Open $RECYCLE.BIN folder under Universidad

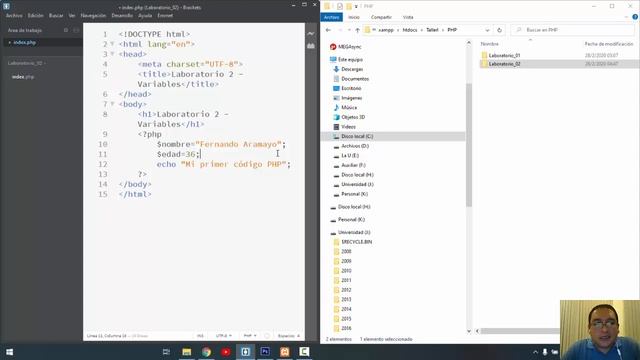356,242
